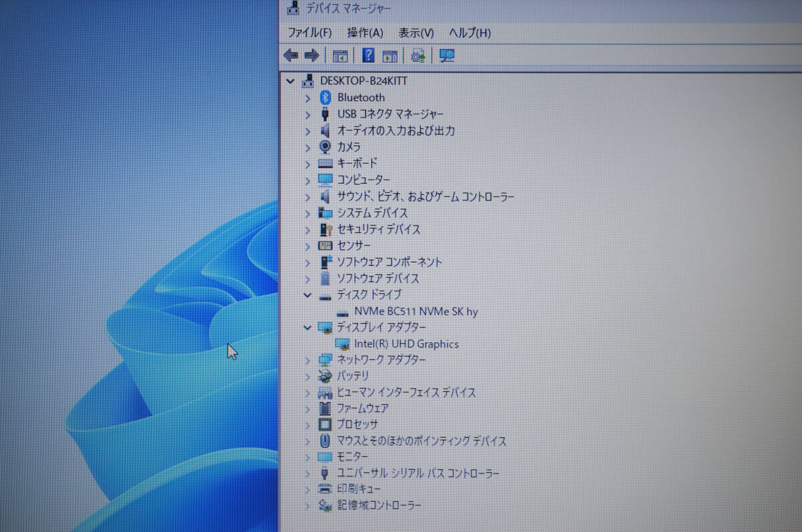Collapse the ディスク ドライブ category

tap(307, 295)
